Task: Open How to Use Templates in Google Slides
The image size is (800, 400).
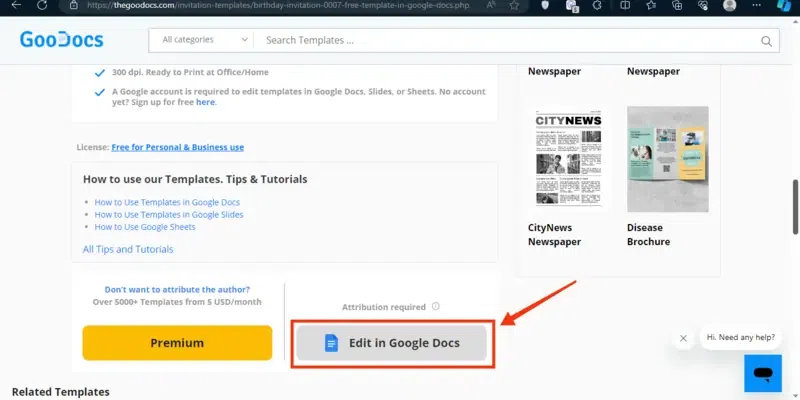Action: tap(169, 214)
